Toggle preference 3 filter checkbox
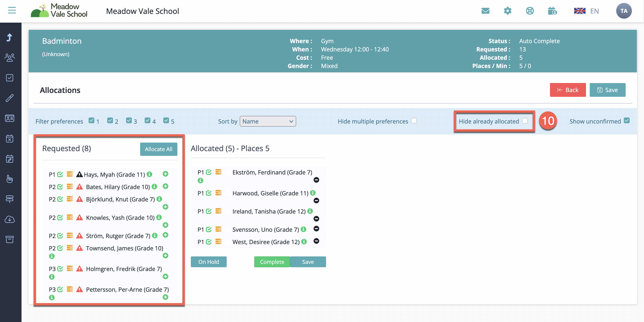Image resolution: width=644 pixels, height=322 pixels. [x=129, y=121]
